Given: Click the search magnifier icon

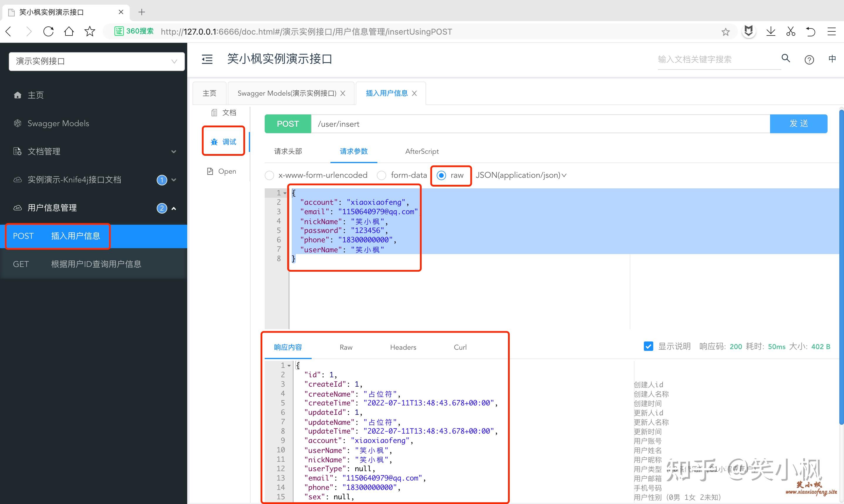Looking at the screenshot, I should point(786,58).
